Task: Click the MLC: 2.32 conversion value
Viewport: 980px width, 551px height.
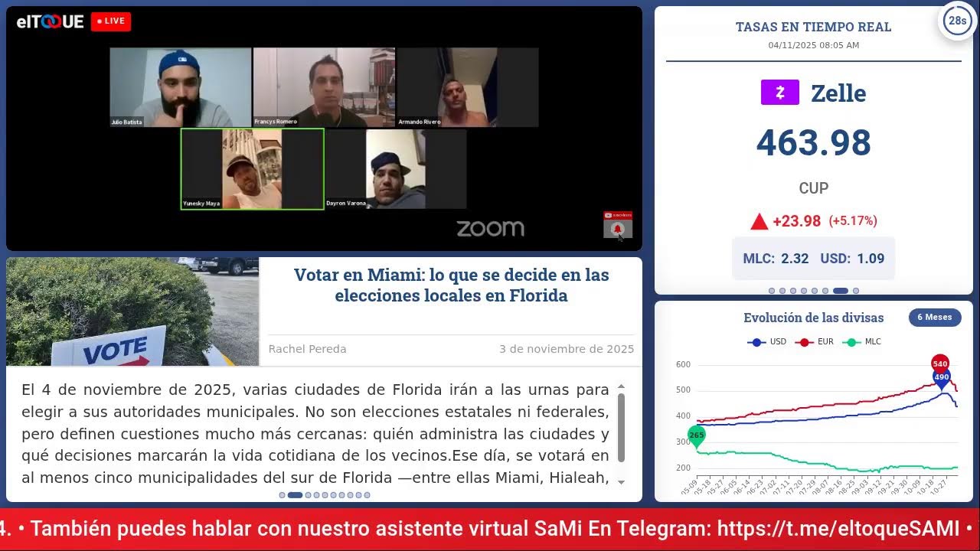Action: tap(776, 259)
